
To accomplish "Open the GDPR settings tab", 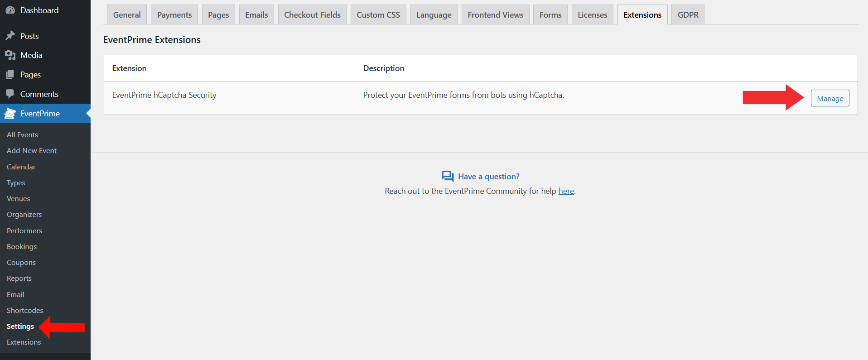I will tap(688, 15).
